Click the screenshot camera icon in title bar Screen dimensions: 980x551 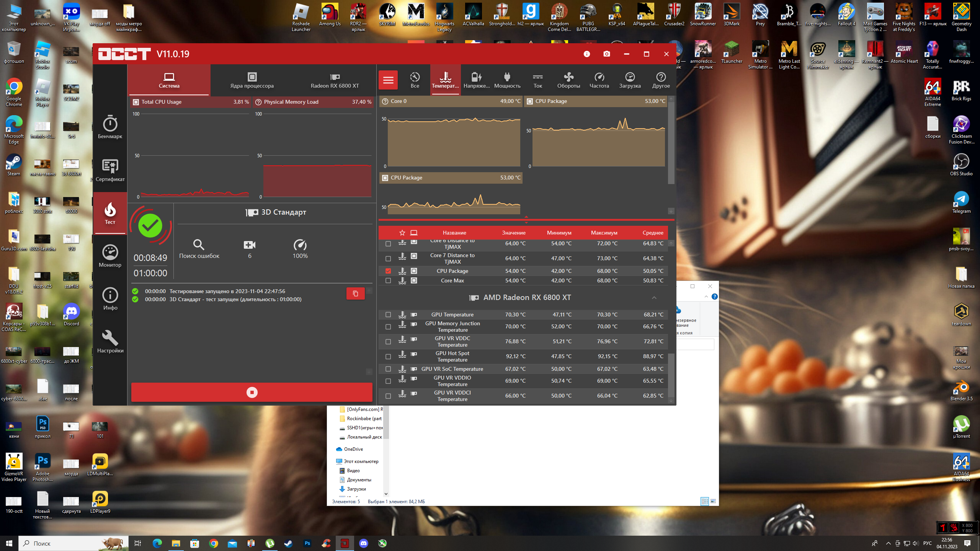[x=606, y=54]
